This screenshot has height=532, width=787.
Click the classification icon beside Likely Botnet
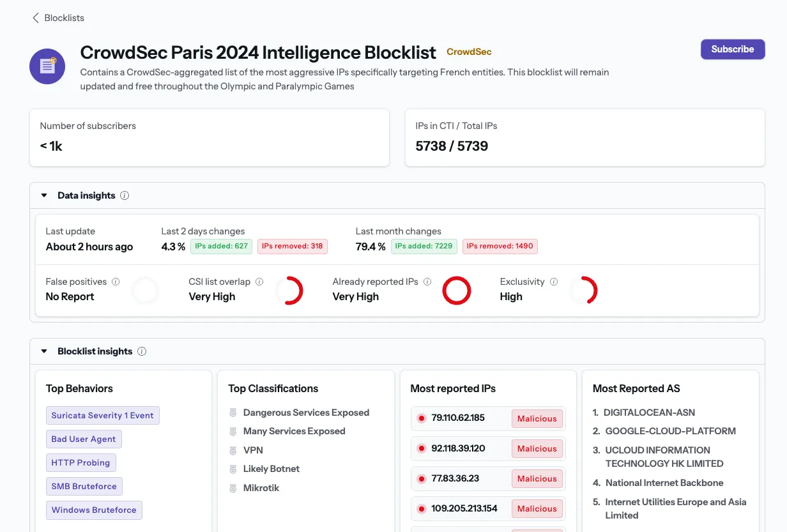[232, 468]
